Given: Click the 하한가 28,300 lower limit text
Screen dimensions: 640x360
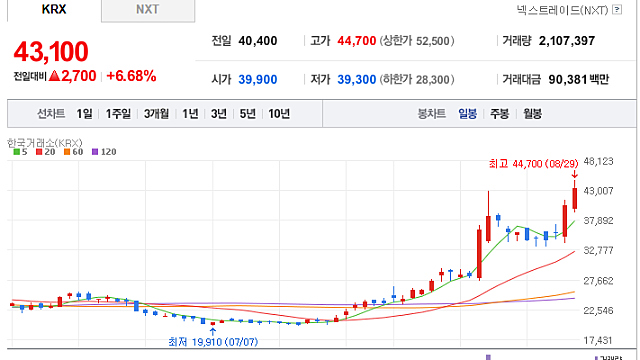Looking at the screenshot, I should [x=417, y=79].
